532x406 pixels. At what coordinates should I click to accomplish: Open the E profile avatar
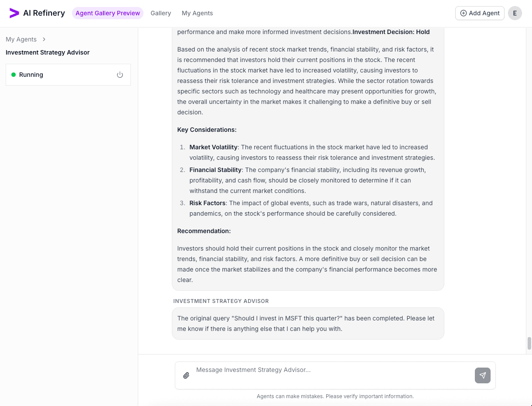[x=515, y=13]
